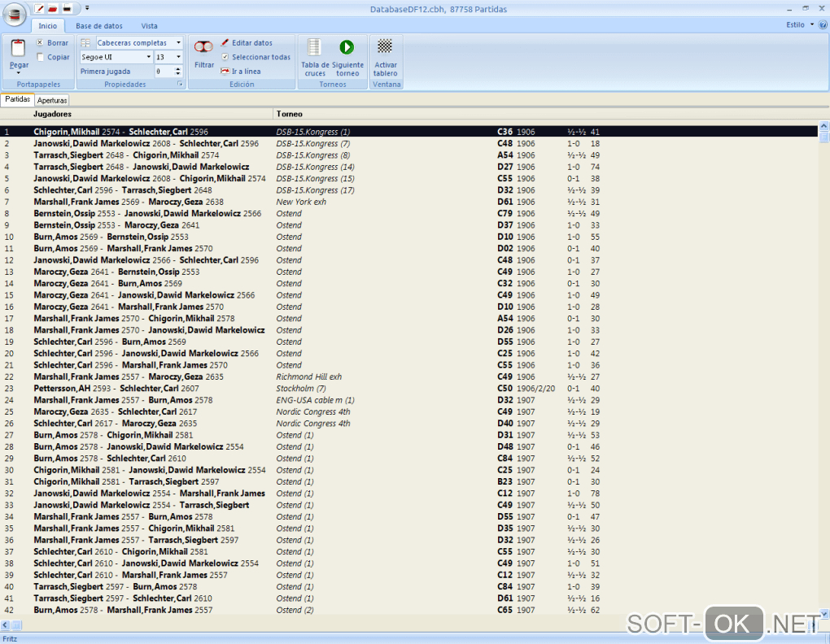Click the green Siguiente torneo arrow

point(347,47)
